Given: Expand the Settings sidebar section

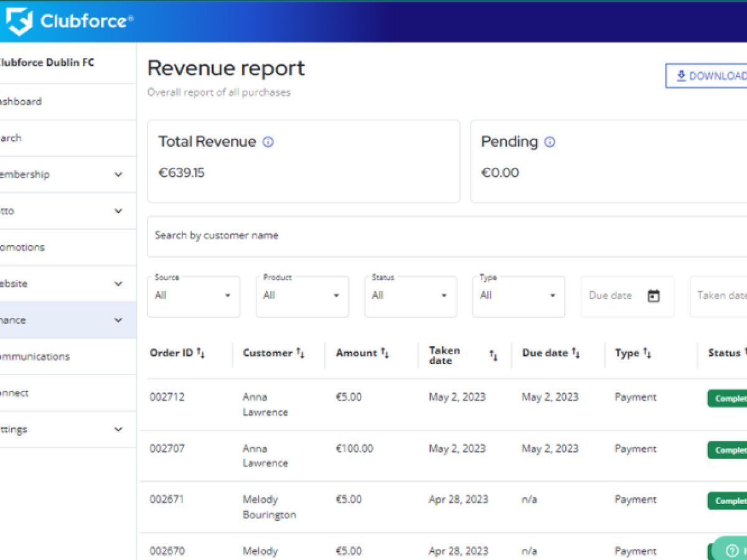Looking at the screenshot, I should tap(118, 429).
